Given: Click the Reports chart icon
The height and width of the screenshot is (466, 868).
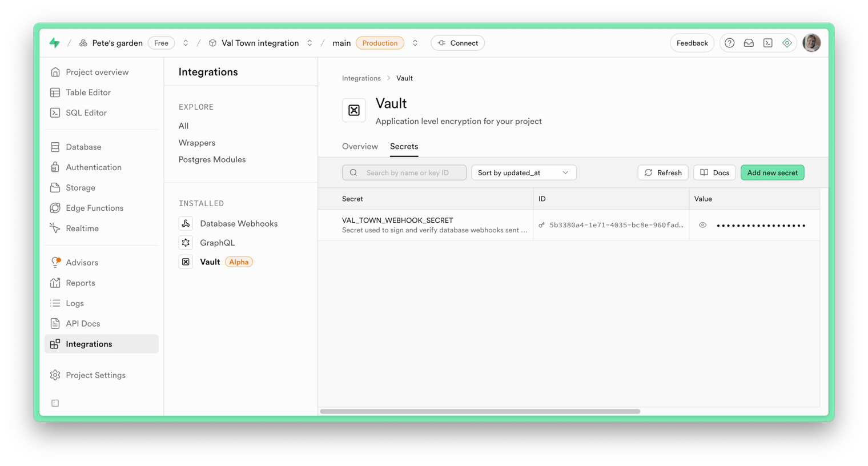Looking at the screenshot, I should coord(55,283).
